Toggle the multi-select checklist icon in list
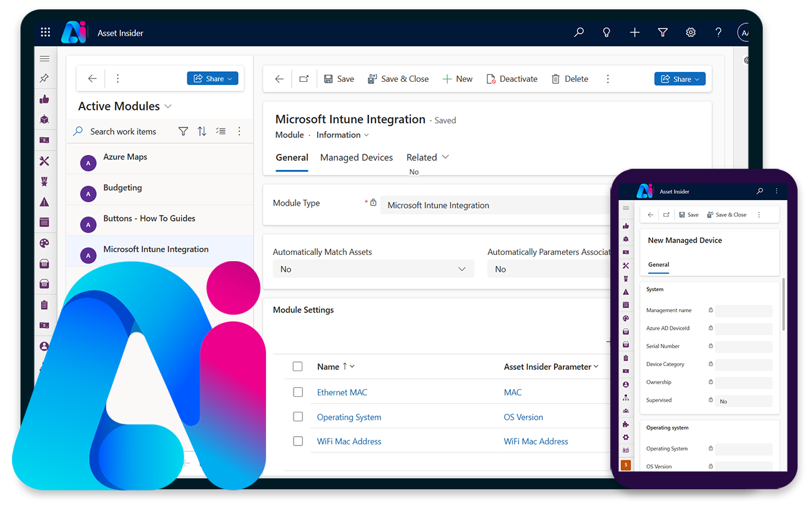Image resolution: width=812 pixels, height=518 pixels. click(220, 131)
